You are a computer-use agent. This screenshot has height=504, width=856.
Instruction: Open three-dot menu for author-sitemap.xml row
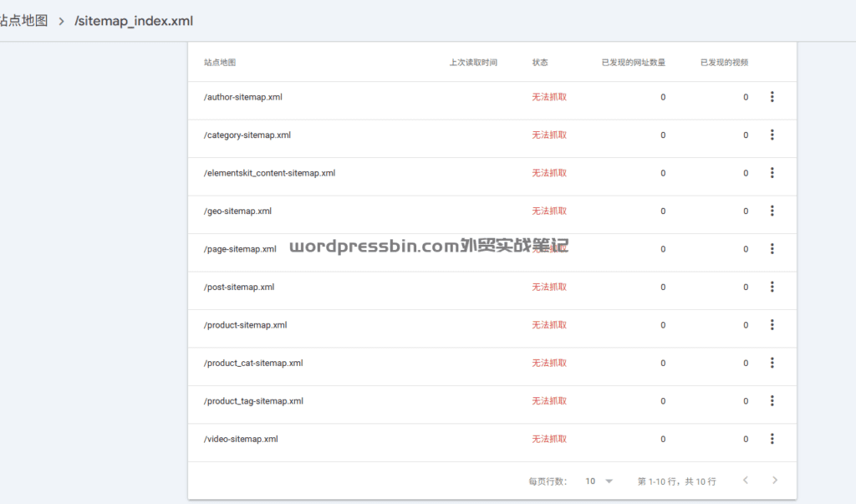(772, 97)
